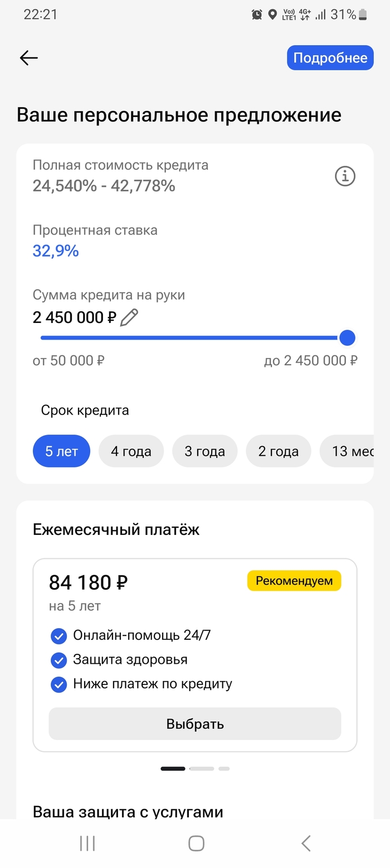The image size is (390, 868).
Task: Tap the first dark carousel indicator
Action: pos(173,768)
